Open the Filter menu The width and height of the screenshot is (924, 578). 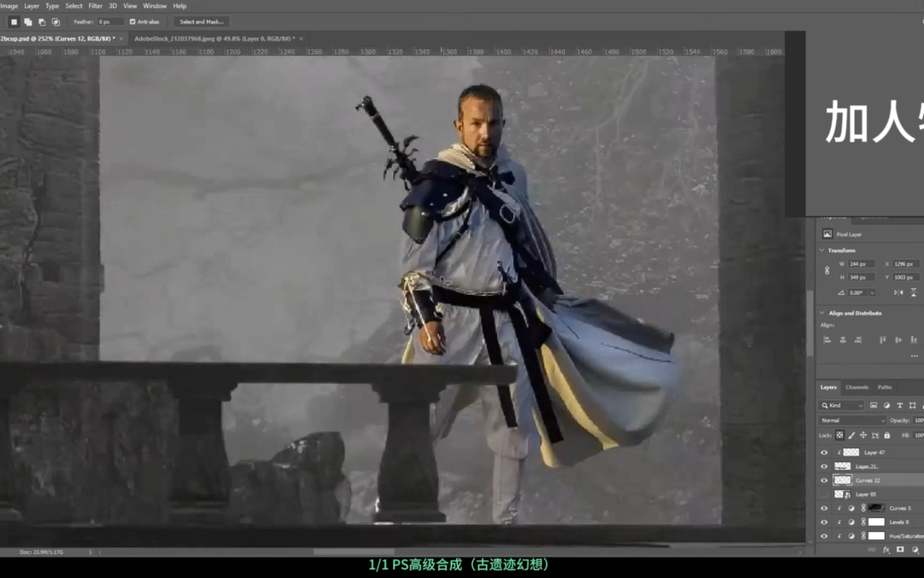[96, 6]
